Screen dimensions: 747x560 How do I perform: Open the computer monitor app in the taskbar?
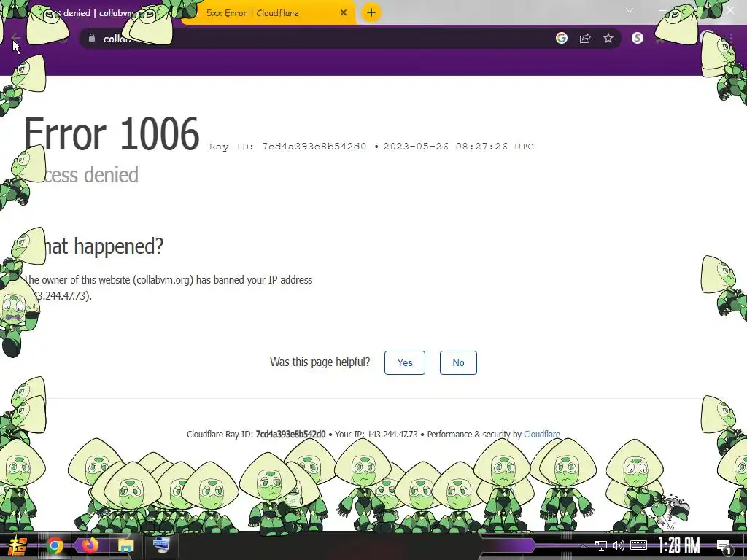[161, 545]
